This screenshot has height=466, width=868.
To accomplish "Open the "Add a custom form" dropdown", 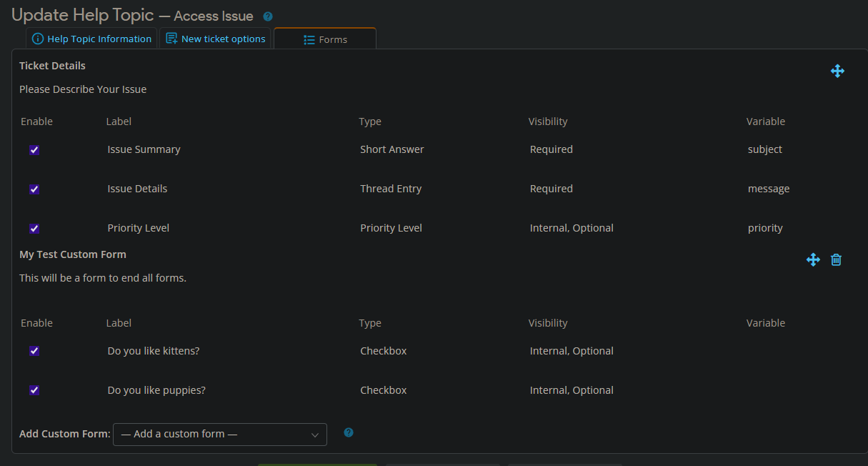I will click(x=219, y=435).
